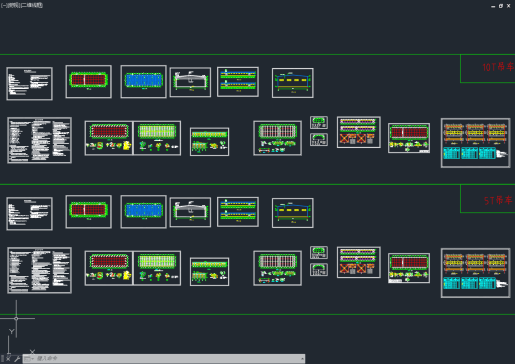Expand command history arrow at command line end
515x364 pixels.
[x=302, y=359]
